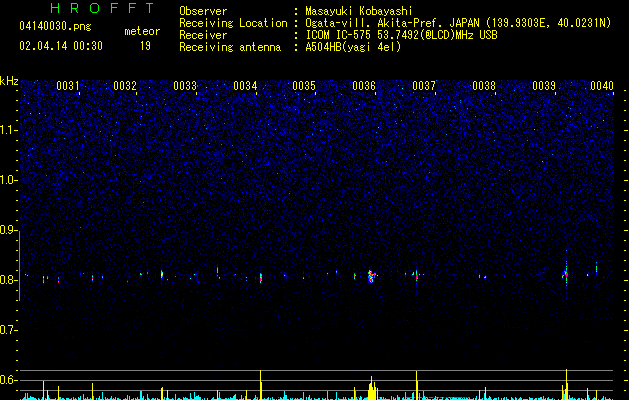Click the date stamp 02.04.14 00:30
The width and height of the screenshot is (629, 400).
[x=61, y=46]
